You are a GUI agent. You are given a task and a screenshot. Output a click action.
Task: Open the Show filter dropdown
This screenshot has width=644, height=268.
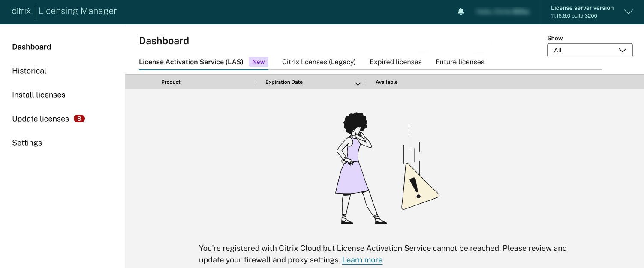(x=590, y=50)
